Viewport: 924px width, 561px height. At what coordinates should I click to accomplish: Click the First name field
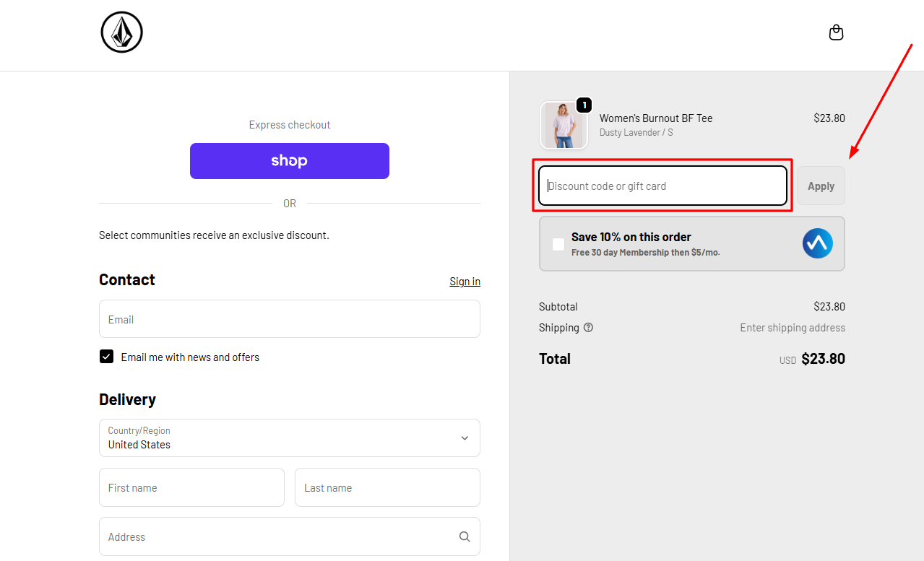[x=191, y=487]
